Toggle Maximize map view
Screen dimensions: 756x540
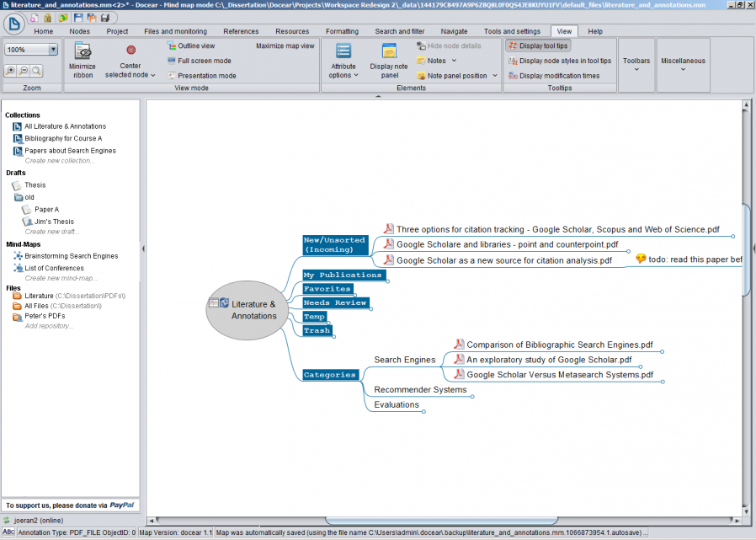pos(285,45)
